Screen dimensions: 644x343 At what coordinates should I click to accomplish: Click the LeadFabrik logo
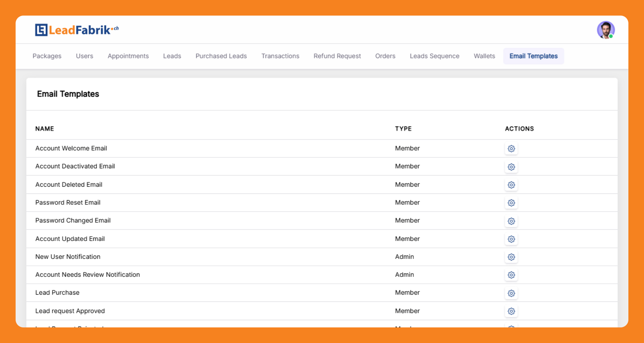(77, 30)
